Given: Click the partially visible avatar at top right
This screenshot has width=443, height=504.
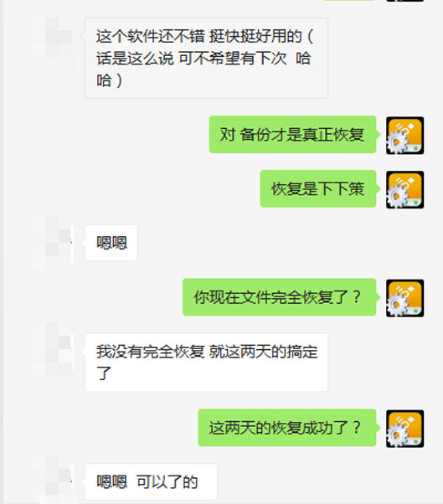Looking at the screenshot, I should pos(404,1).
